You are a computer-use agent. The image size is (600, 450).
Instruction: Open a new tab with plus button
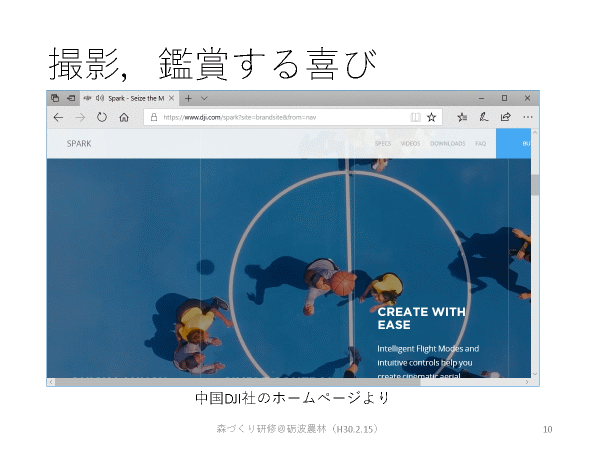188,99
